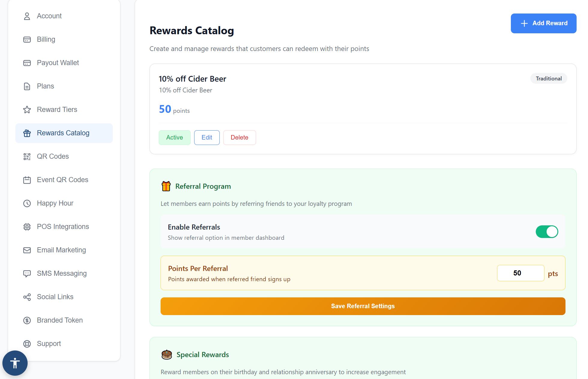Toggle the Active status of Cider Beer reward

pos(174,137)
